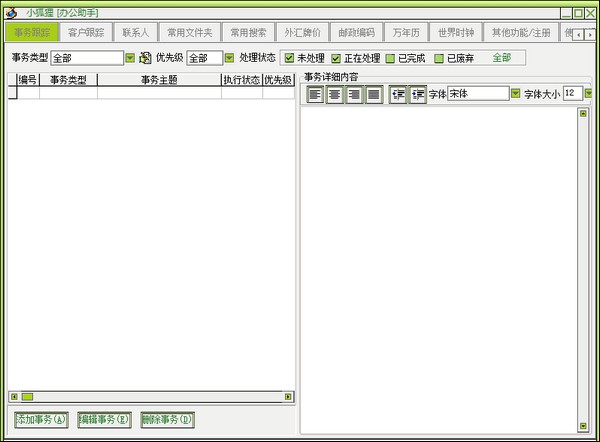Click the align left icon

click(x=315, y=94)
